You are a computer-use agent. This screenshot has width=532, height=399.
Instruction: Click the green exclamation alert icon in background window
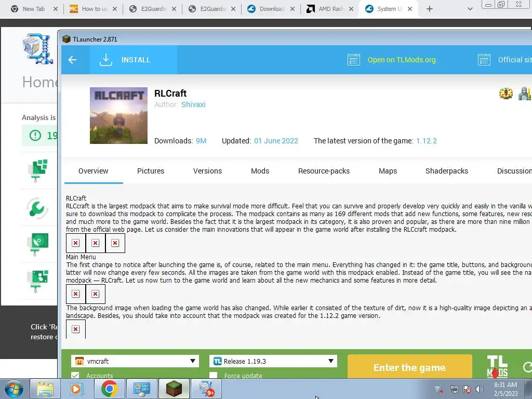tap(35, 136)
